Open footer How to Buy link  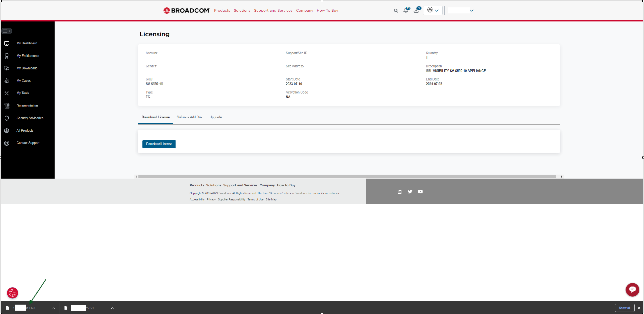click(x=286, y=185)
